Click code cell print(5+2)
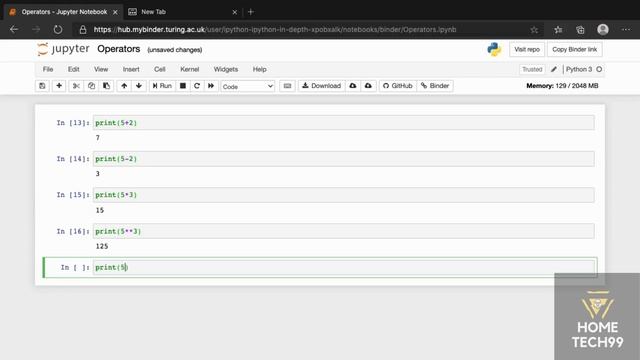The image size is (640, 360). click(x=344, y=123)
